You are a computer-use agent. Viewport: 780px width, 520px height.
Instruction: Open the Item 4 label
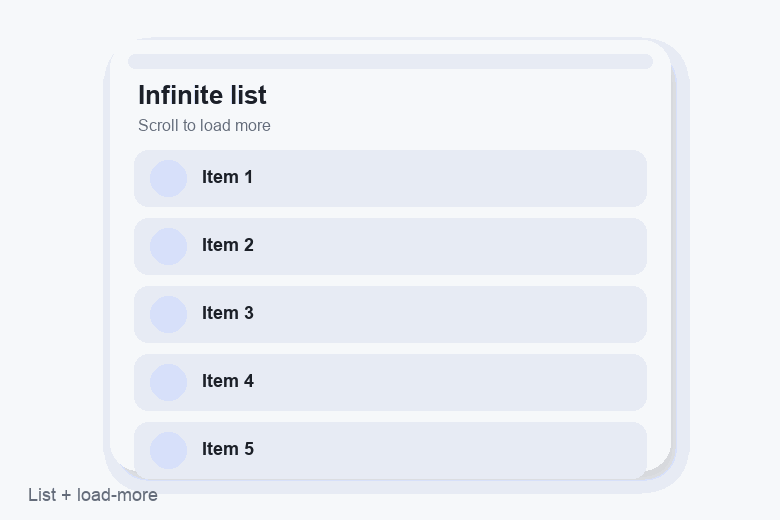click(x=228, y=381)
